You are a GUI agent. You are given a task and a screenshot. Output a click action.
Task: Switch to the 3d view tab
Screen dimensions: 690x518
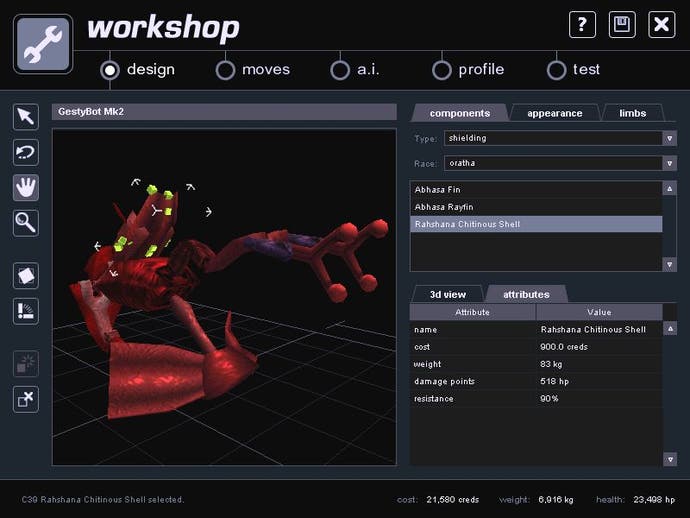point(448,294)
